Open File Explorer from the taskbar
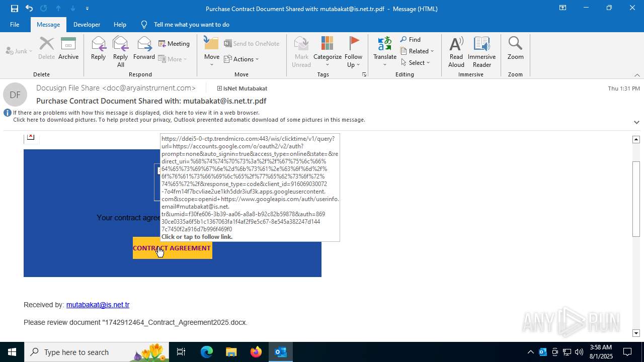 pos(231,352)
